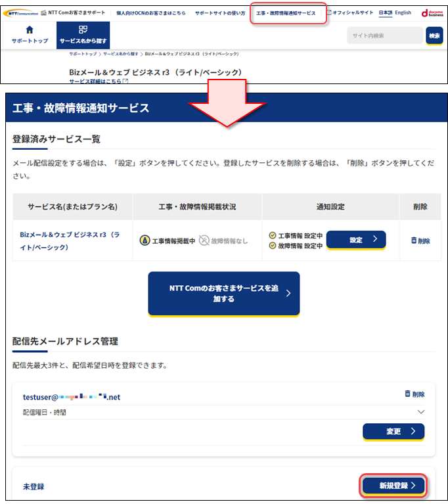The image size is (448, 504).
Task: Open サービス詳細はこちら link
Action: click(x=99, y=81)
